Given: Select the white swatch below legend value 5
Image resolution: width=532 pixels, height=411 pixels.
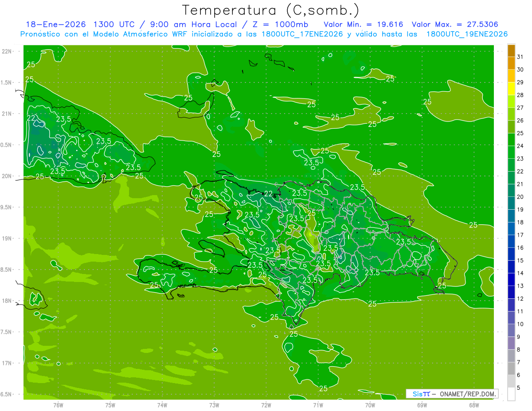Looking at the screenshot, I should [x=511, y=394].
